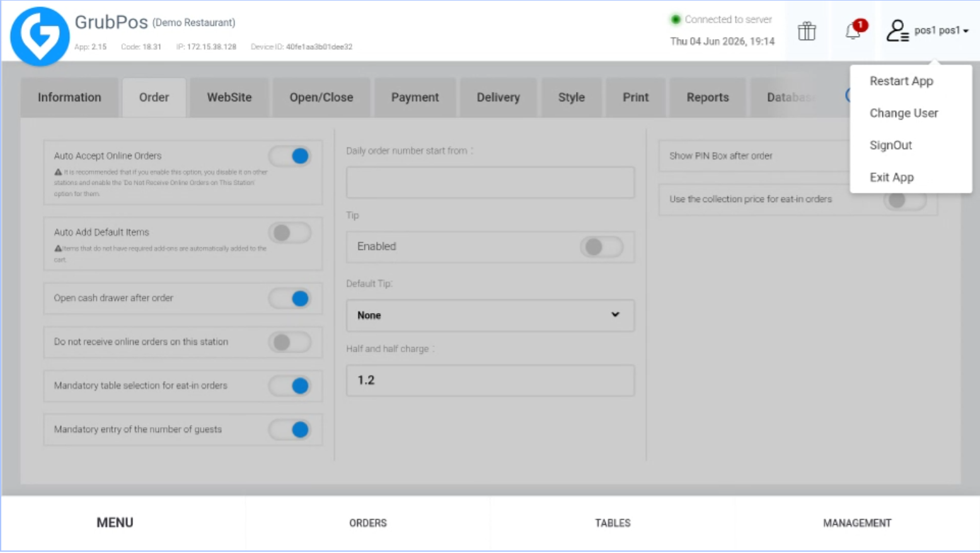
Task: Open the TABLES bottom navigation button
Action: tap(613, 523)
